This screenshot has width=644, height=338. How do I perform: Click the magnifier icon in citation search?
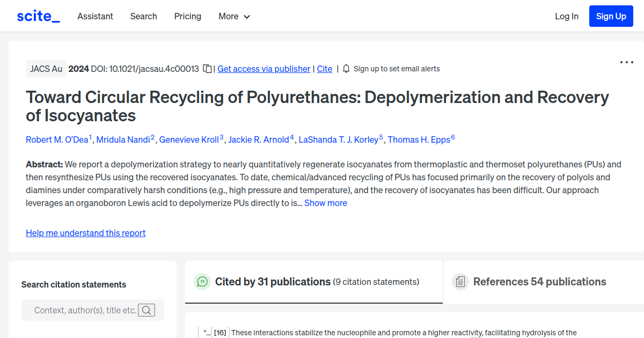147,310
